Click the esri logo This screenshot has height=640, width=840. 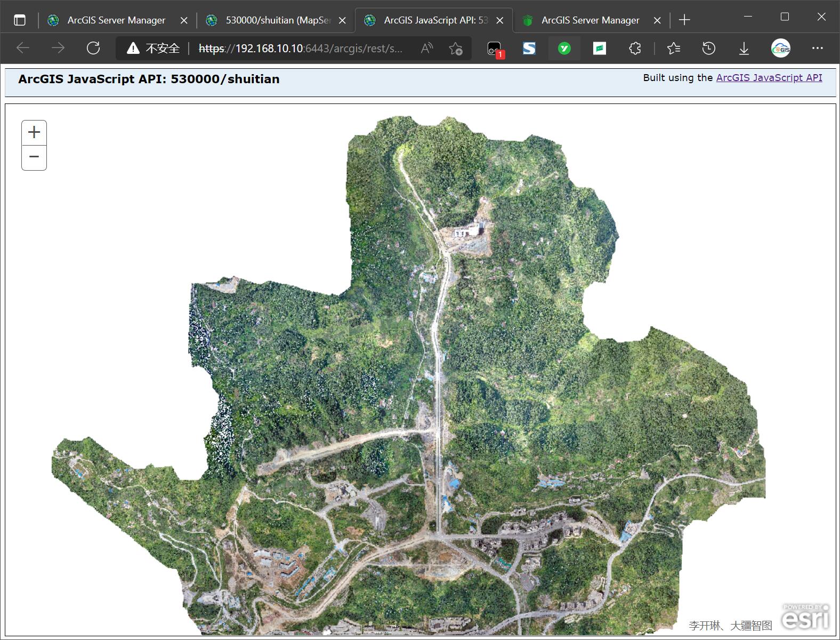coord(805,617)
